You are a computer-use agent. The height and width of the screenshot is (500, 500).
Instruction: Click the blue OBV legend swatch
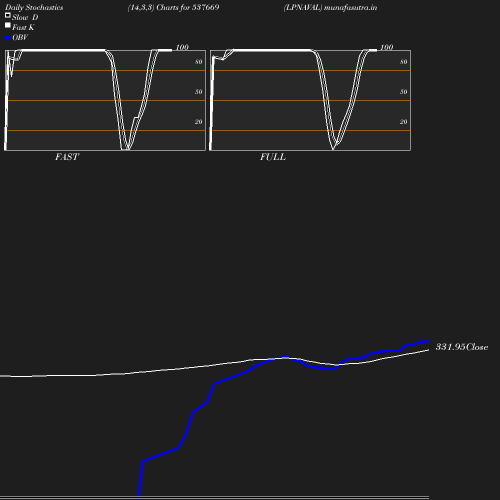pyautogui.click(x=8, y=38)
